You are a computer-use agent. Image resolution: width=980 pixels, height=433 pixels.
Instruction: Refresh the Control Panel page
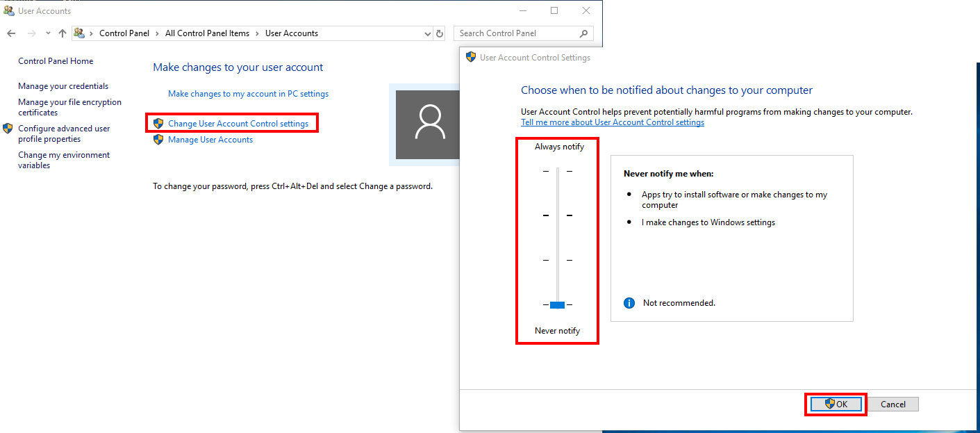point(440,33)
